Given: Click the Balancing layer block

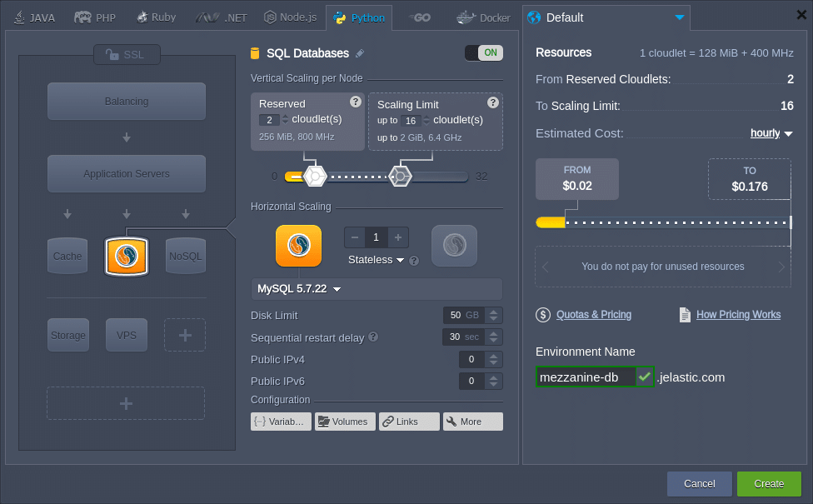Looking at the screenshot, I should pyautogui.click(x=127, y=102).
